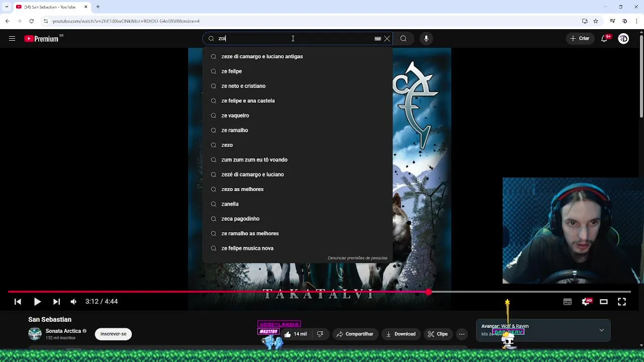Run search with the magnifier button

pos(404,39)
